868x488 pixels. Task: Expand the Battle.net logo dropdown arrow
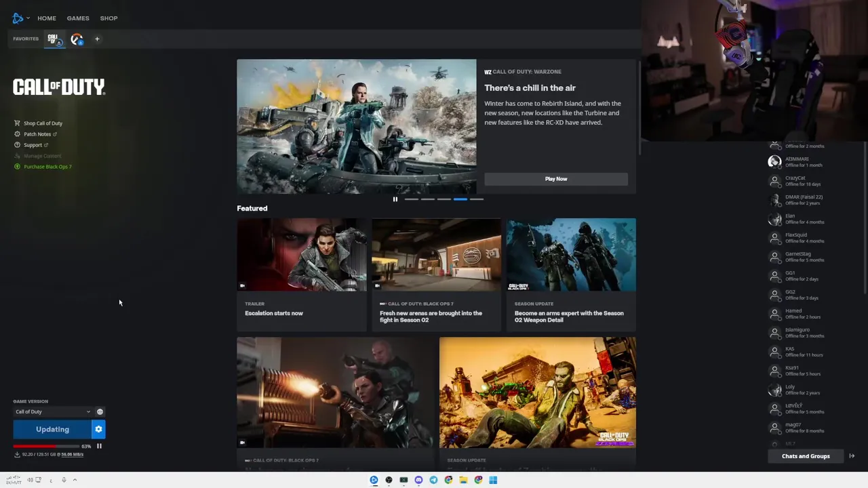[28, 18]
